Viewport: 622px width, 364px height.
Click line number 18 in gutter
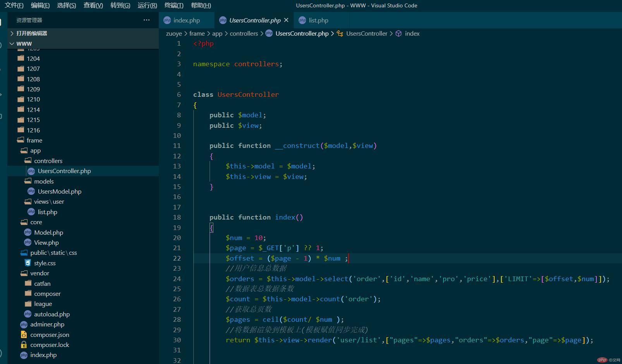pyautogui.click(x=177, y=217)
